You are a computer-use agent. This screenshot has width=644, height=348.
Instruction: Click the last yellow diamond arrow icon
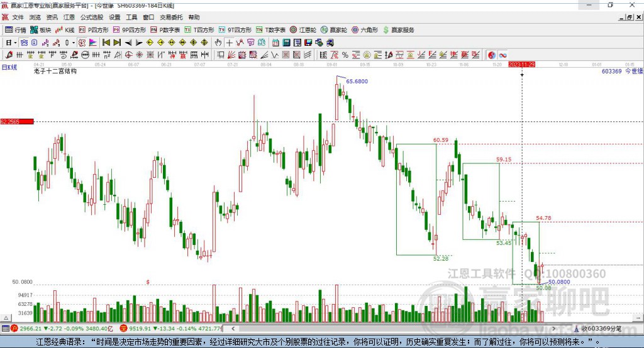[204, 43]
